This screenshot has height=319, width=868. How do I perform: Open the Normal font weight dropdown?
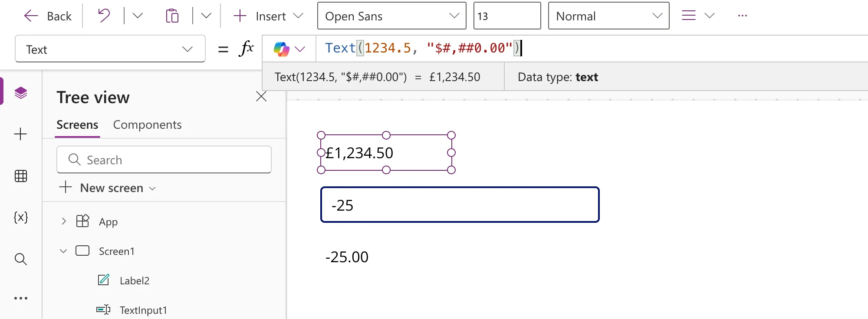coord(608,16)
